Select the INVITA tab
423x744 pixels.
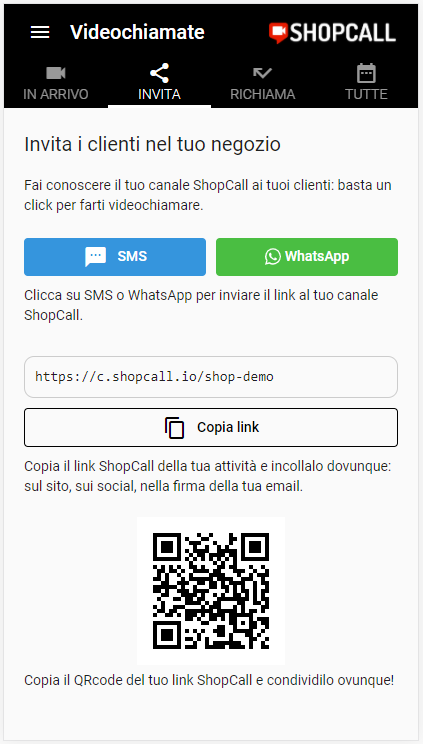point(160,84)
